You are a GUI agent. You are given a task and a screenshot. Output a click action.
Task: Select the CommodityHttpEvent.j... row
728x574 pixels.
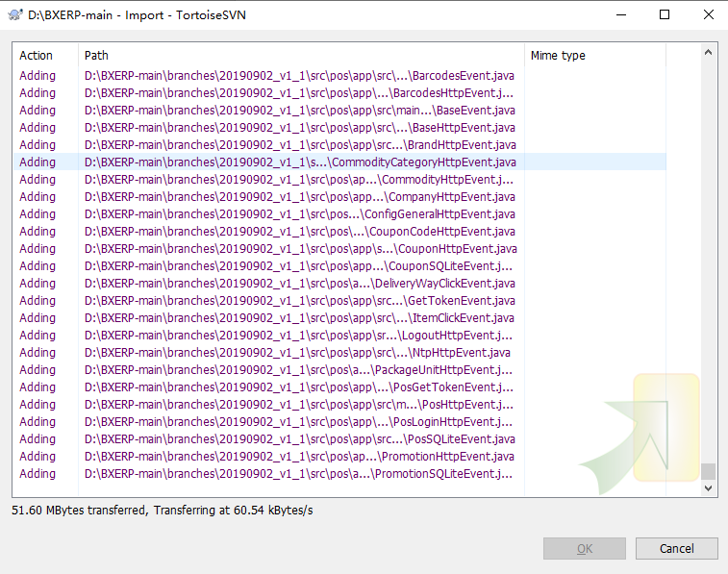339,180
